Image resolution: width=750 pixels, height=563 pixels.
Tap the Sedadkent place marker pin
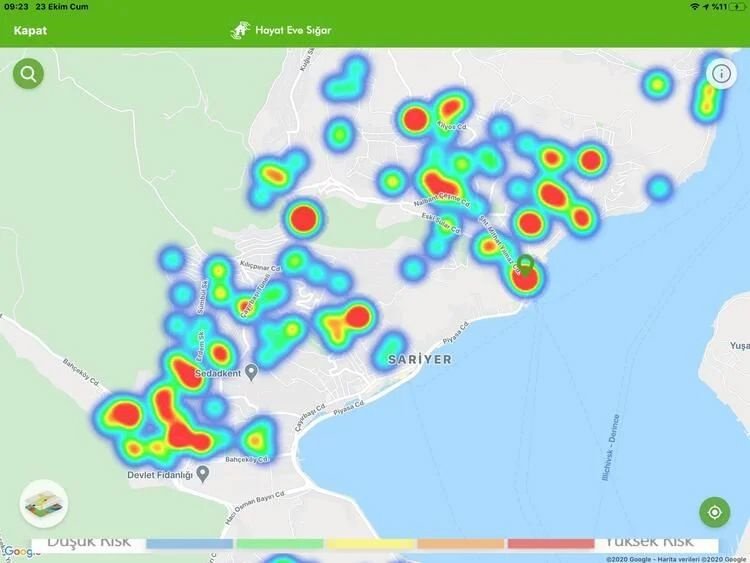252,372
